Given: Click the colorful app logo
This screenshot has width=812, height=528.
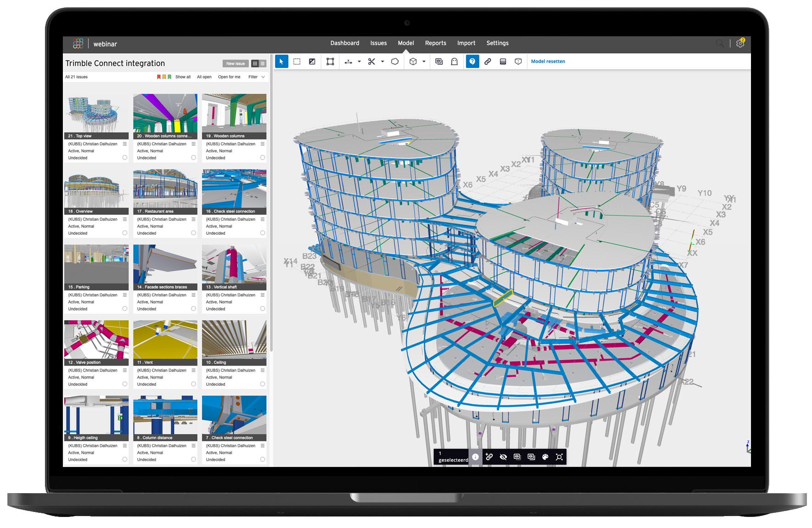Looking at the screenshot, I should (x=78, y=44).
